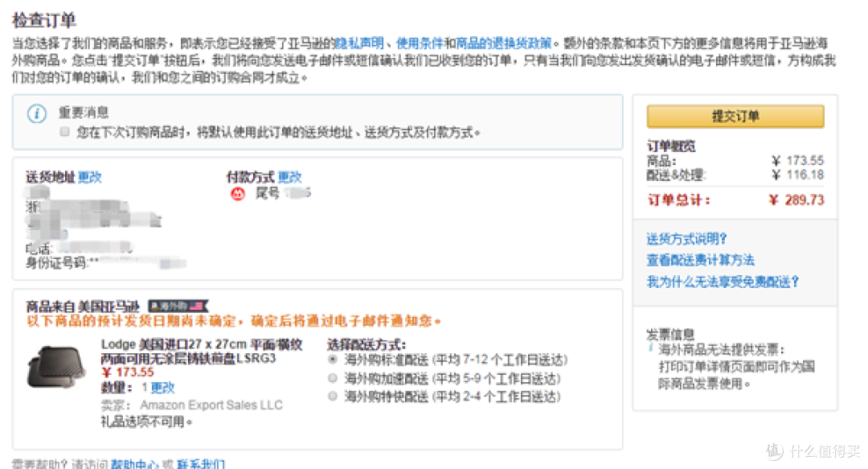Screen dimensions: 868x469
Task: Open the 使用条件 terms link
Action: [x=420, y=43]
